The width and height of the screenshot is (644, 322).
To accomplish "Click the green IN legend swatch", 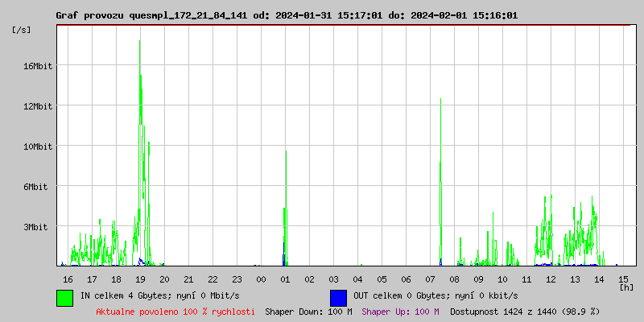I will (64, 297).
